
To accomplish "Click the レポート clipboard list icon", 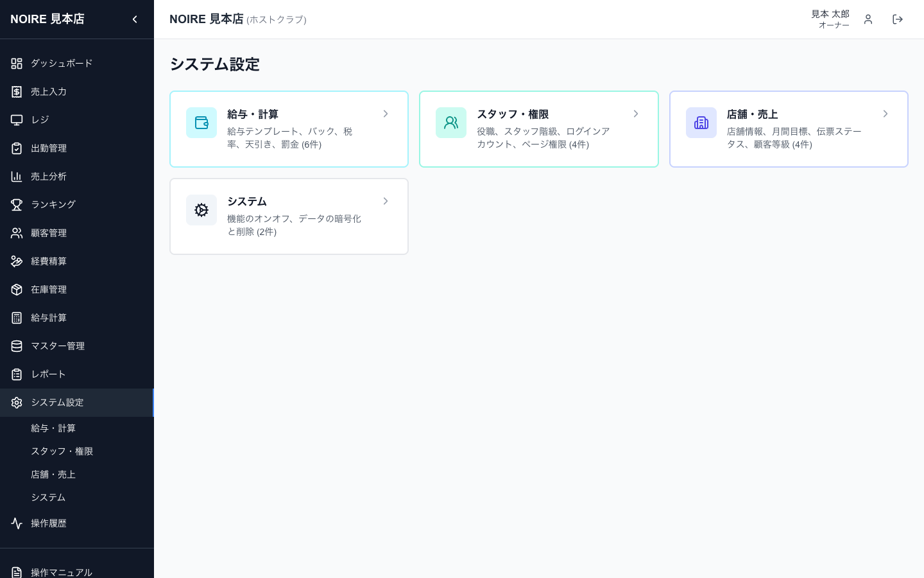I will tap(17, 374).
